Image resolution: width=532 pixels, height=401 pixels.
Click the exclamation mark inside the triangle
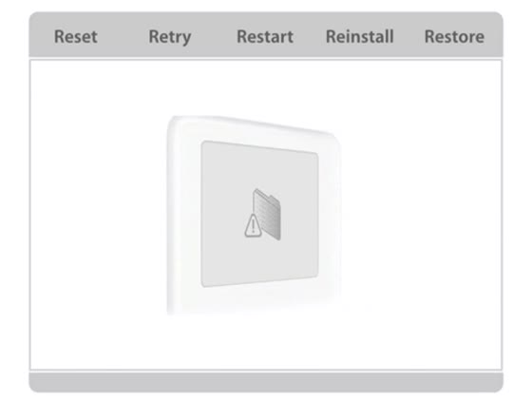pyautogui.click(x=253, y=226)
